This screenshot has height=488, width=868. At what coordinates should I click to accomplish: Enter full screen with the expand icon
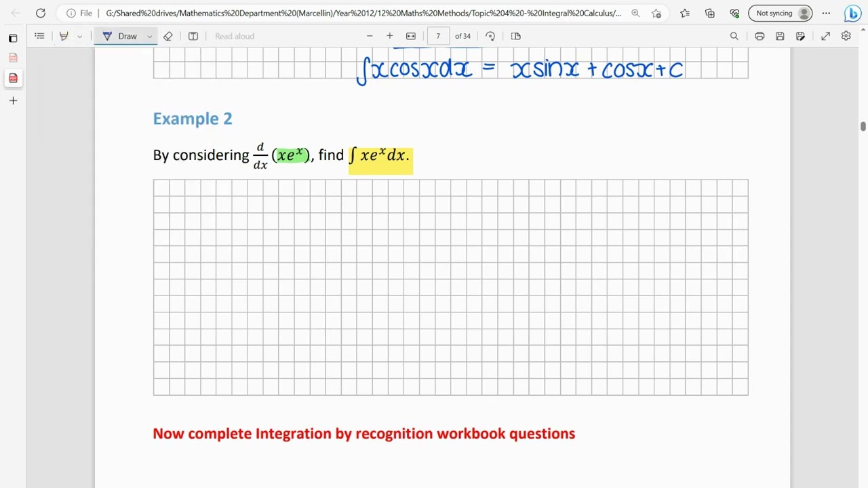coord(825,36)
